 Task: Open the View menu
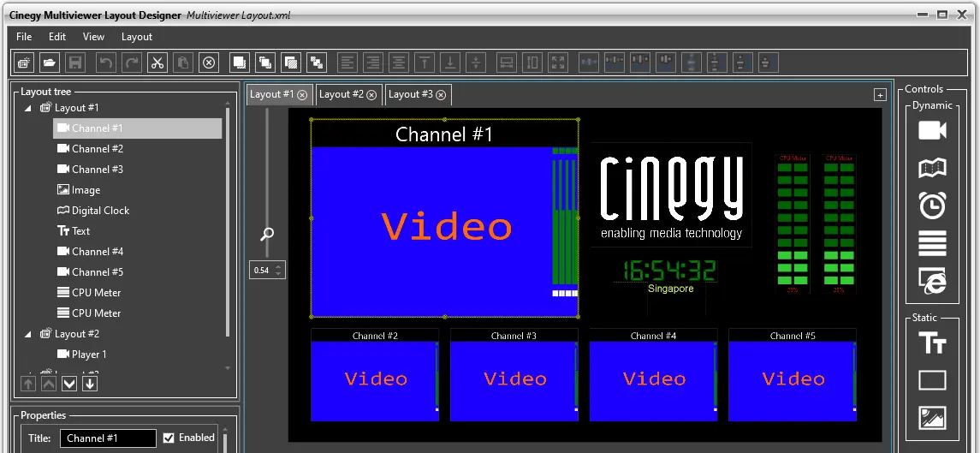(93, 36)
